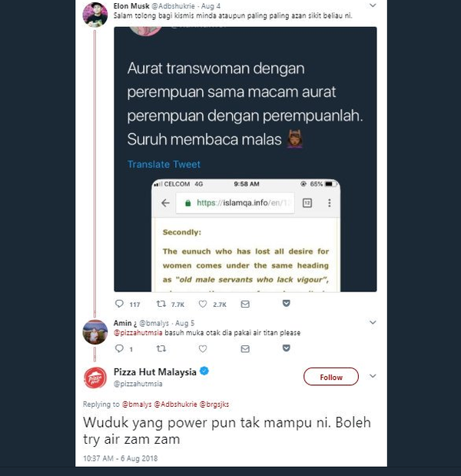Like Amin's tweet with the heart icon
This screenshot has height=476, width=461.
pyautogui.click(x=203, y=349)
